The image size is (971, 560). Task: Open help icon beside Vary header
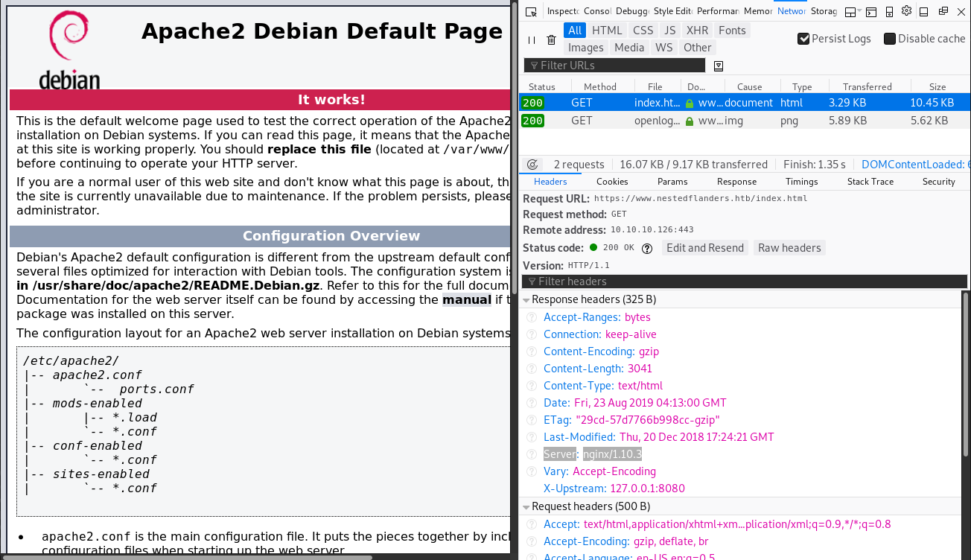(532, 471)
